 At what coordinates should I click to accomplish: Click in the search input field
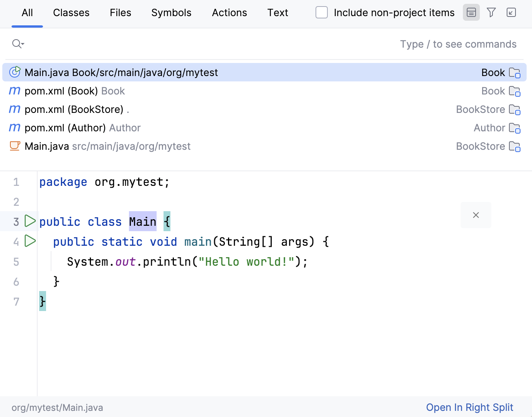[x=207, y=44]
